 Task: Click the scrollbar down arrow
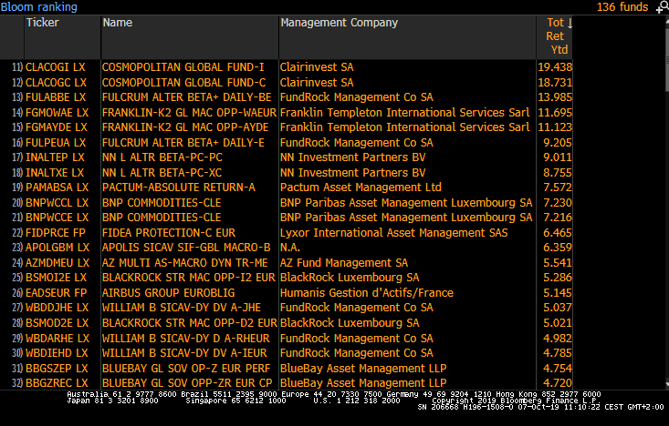pos(666,385)
